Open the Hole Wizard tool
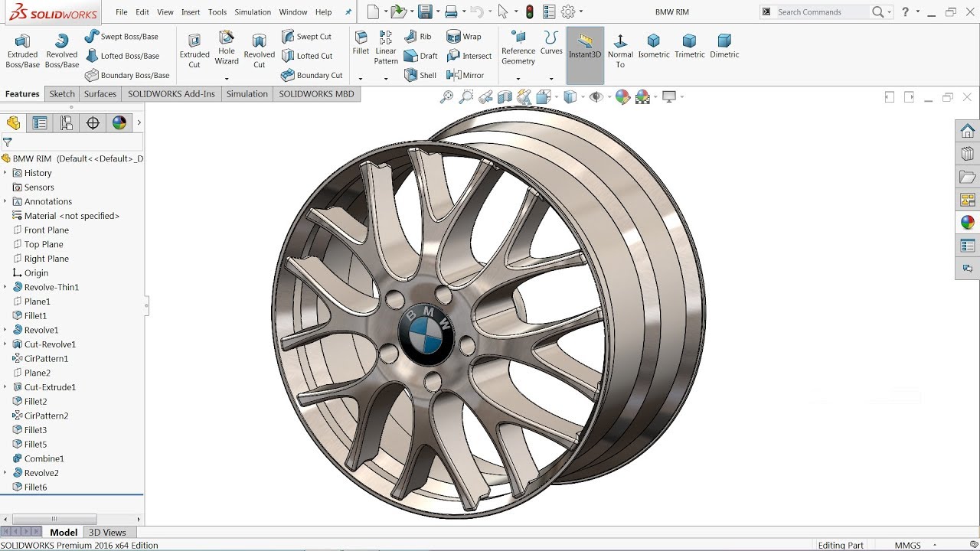 point(227,47)
